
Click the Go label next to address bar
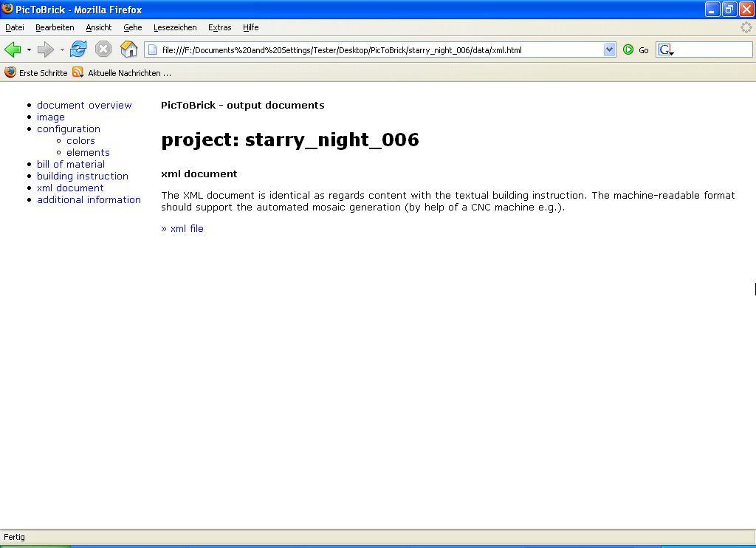click(644, 50)
